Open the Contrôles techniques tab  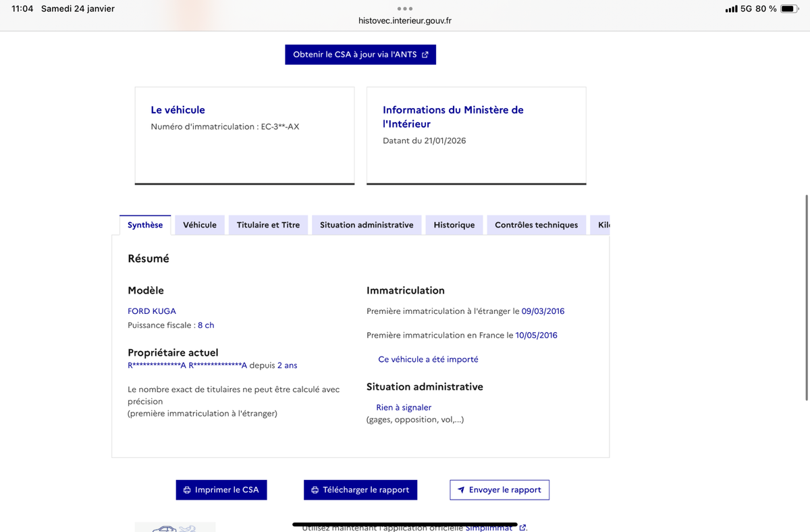(x=537, y=225)
